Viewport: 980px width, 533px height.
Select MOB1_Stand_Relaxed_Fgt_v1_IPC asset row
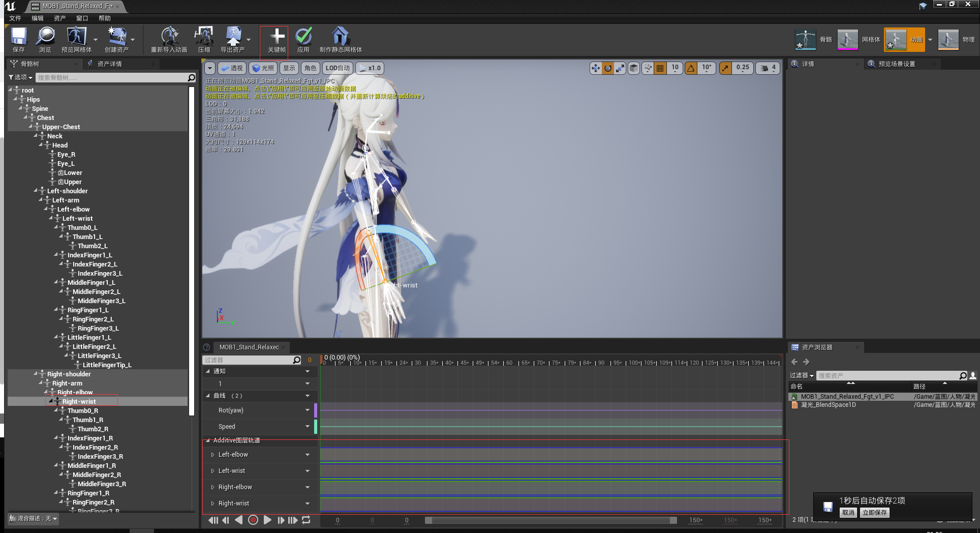tap(882, 397)
